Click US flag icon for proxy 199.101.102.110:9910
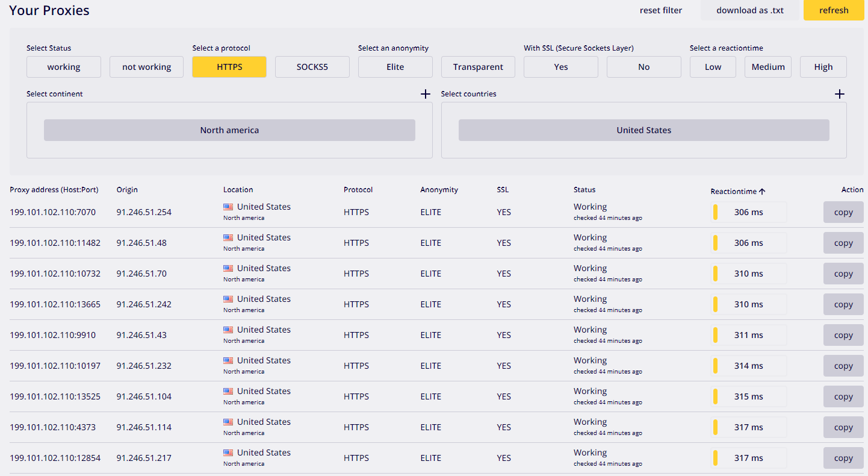This screenshot has width=868, height=476. pyautogui.click(x=228, y=330)
